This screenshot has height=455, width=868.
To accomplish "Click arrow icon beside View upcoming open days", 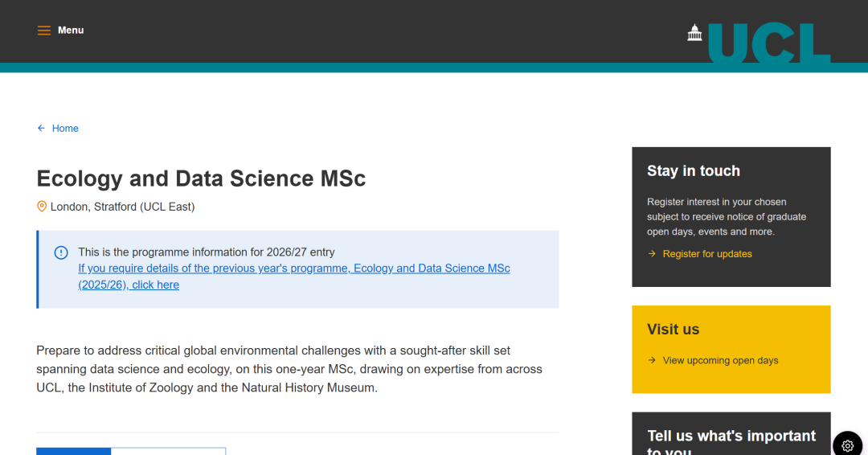I will click(x=652, y=360).
